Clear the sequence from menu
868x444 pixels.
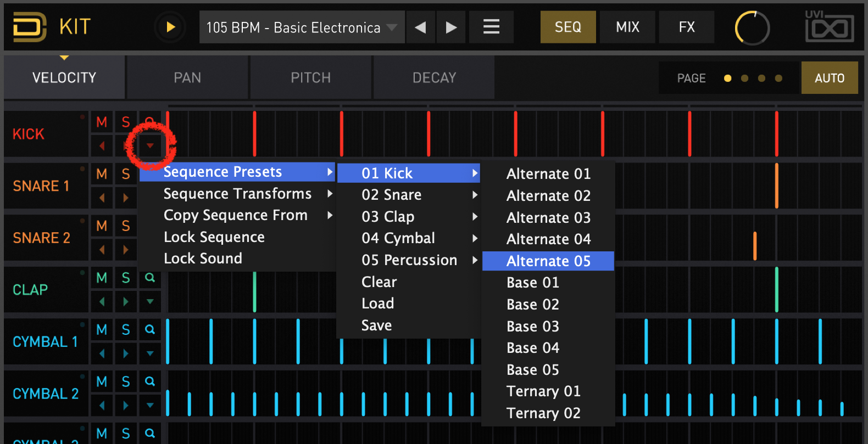pyautogui.click(x=409, y=282)
